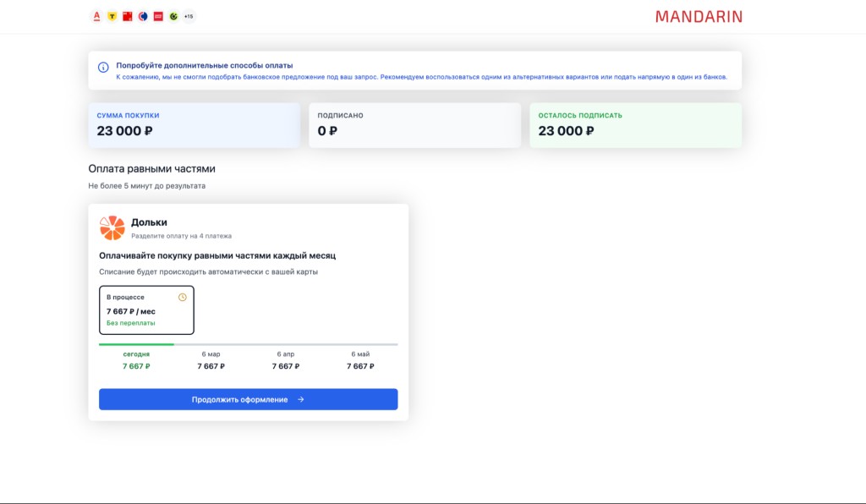Screen dimensions: 866x504
Task: Click the arrow icon on the continue button
Action: point(301,399)
